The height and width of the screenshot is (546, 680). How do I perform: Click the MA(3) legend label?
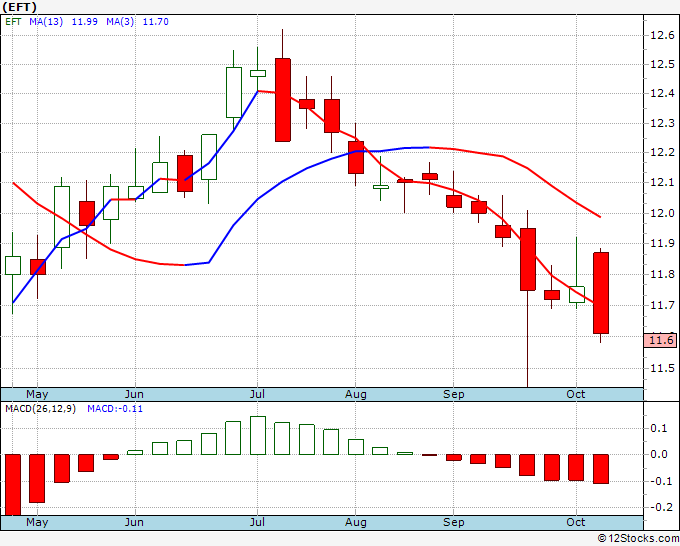120,22
